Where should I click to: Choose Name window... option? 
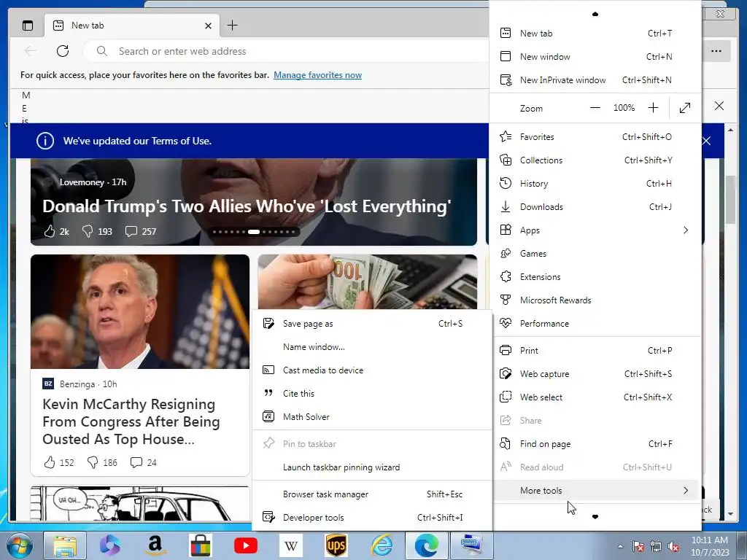click(x=371, y=346)
